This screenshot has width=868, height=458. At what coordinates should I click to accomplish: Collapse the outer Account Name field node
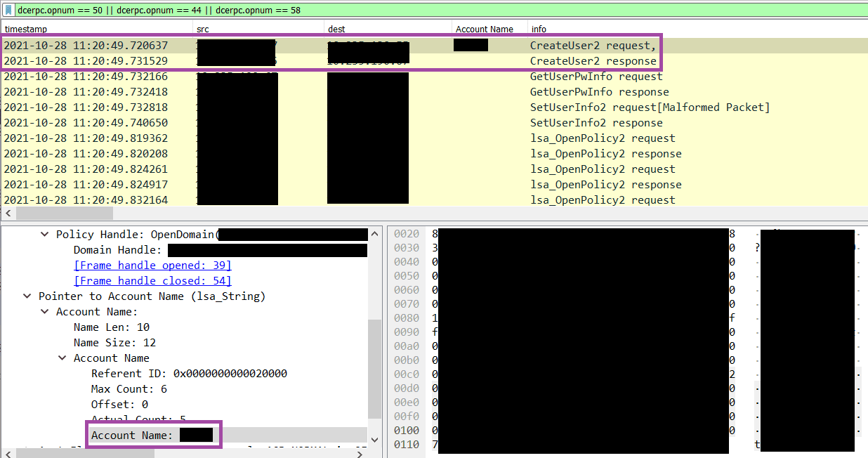point(44,311)
